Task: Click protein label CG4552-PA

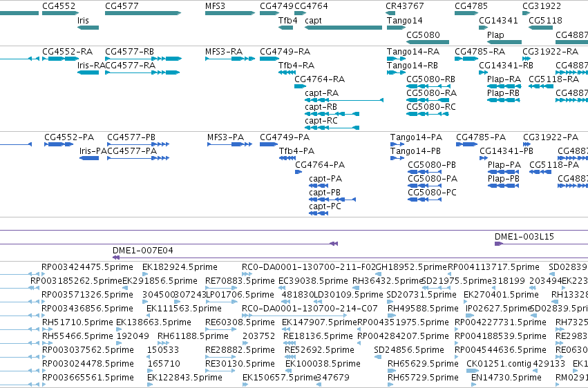Action: pos(69,137)
